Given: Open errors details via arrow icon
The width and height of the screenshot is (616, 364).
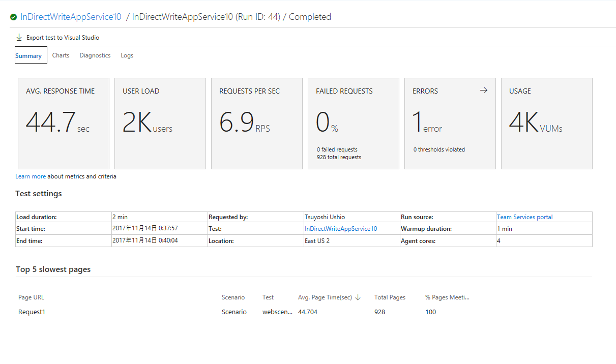Looking at the screenshot, I should pos(484,90).
